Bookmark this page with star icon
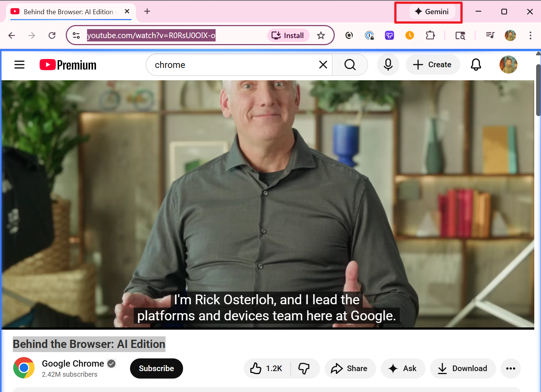Viewport: 541px width, 392px height. 321,35
